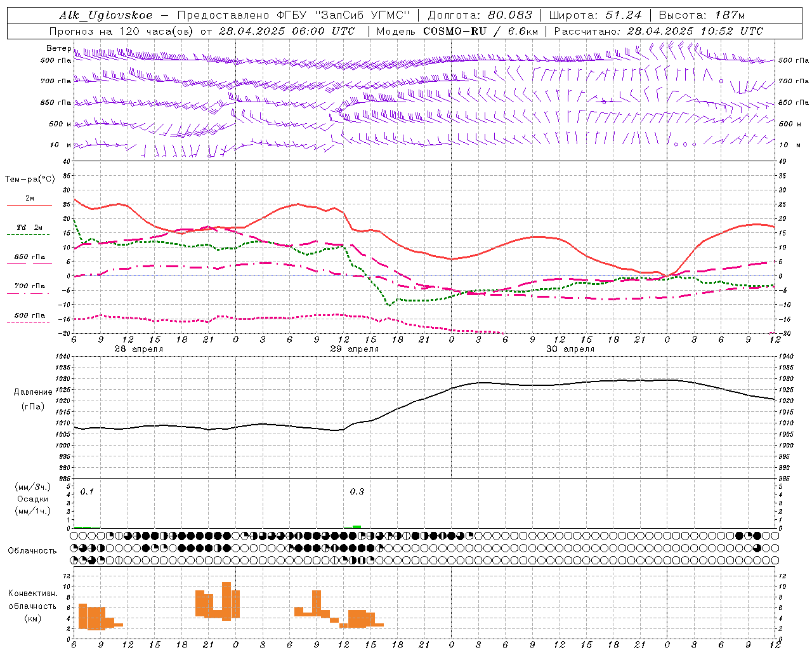Click the green precipitation bar beneath 0.3
812x650 pixels.
[x=357, y=526]
